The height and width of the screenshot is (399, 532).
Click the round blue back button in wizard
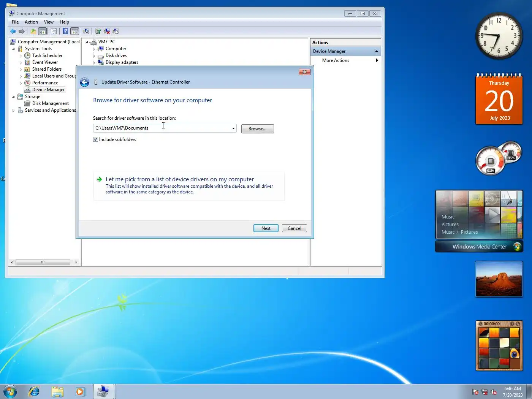coord(85,82)
